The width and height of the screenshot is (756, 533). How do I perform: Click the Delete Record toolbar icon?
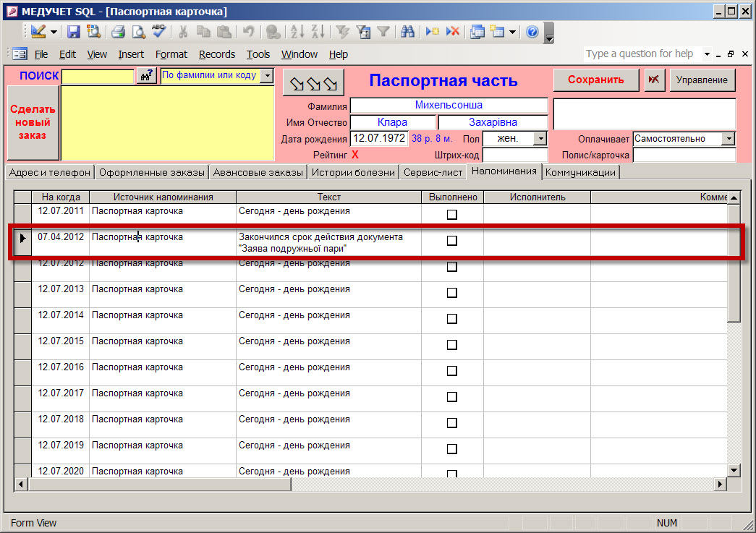tap(453, 32)
